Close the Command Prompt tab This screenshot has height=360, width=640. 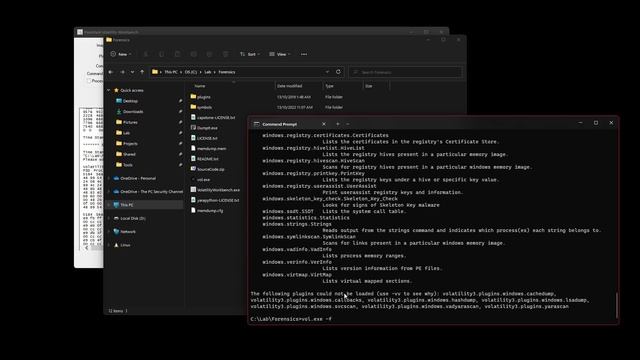[324, 124]
